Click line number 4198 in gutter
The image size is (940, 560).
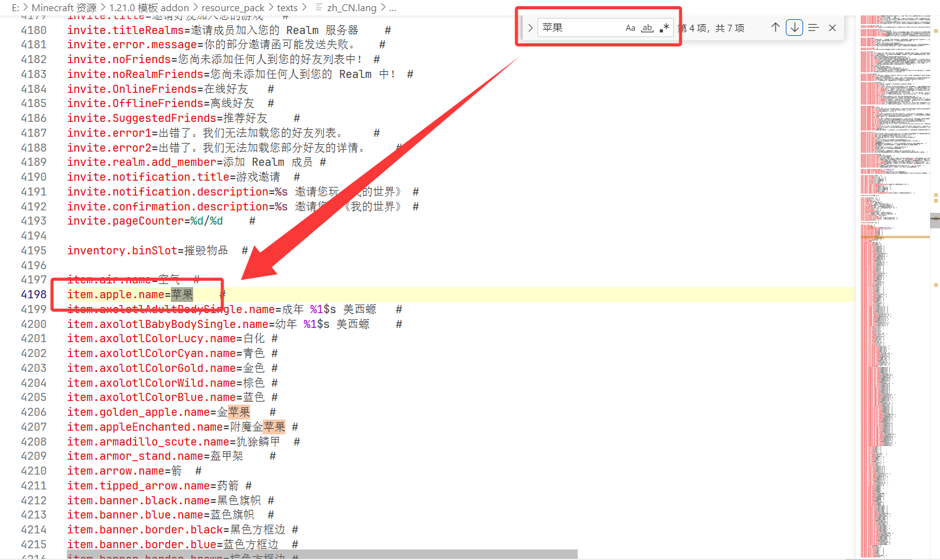coord(33,295)
